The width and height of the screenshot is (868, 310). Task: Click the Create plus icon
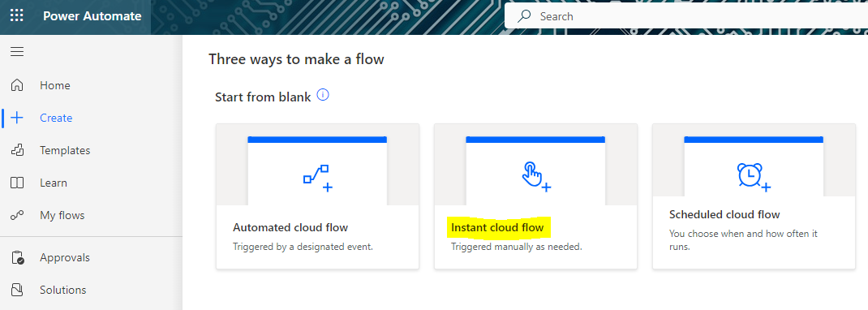click(17, 118)
